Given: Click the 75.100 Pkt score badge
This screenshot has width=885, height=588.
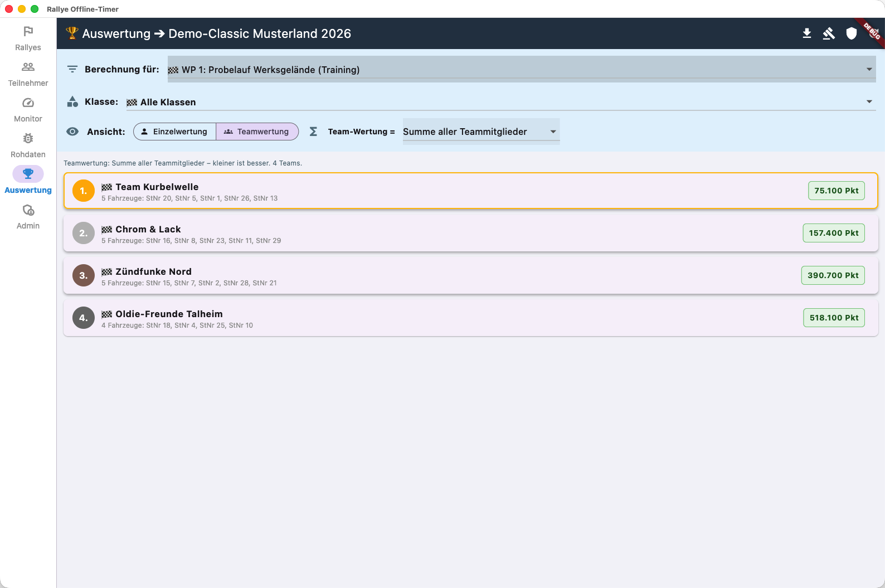Looking at the screenshot, I should [x=837, y=191].
